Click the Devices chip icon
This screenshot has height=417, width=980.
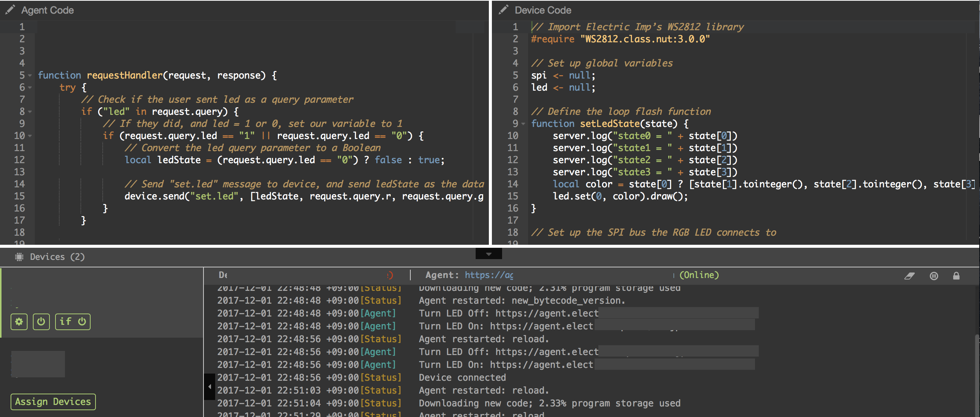[19, 257]
